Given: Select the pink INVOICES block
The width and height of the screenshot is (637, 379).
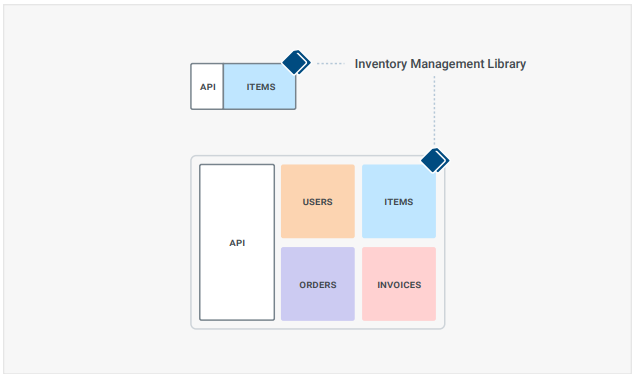Looking at the screenshot, I should [x=399, y=284].
